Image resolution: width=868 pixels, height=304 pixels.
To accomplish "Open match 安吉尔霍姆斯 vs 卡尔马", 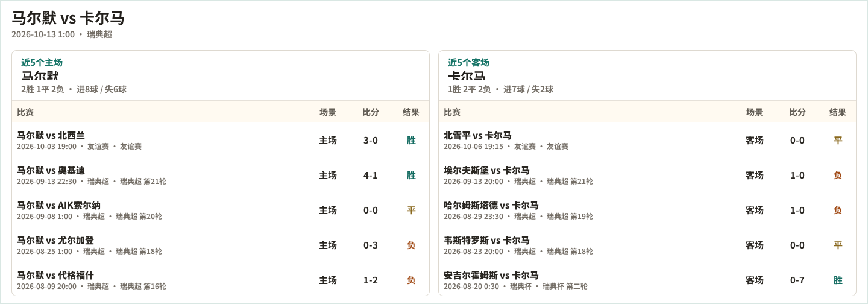I will (x=491, y=275).
